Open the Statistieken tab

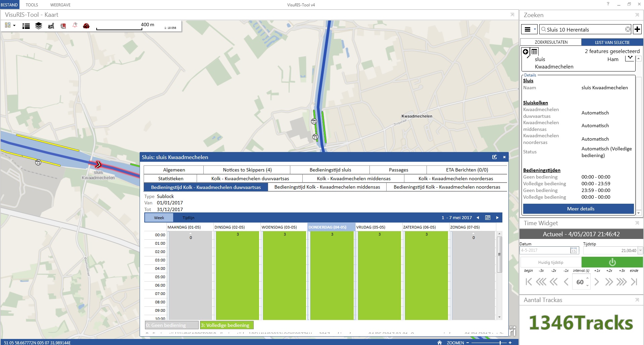pyautogui.click(x=170, y=179)
